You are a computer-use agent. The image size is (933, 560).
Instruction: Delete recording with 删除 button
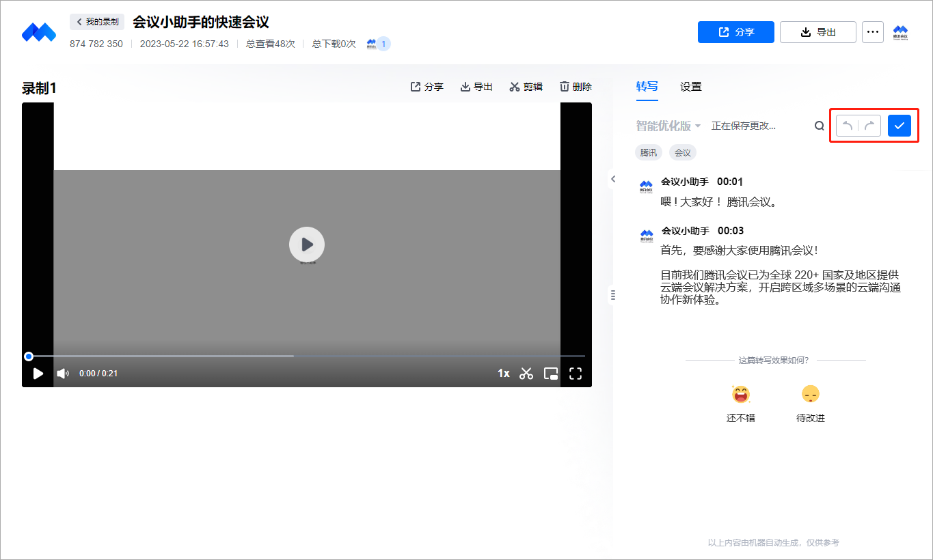(x=576, y=87)
